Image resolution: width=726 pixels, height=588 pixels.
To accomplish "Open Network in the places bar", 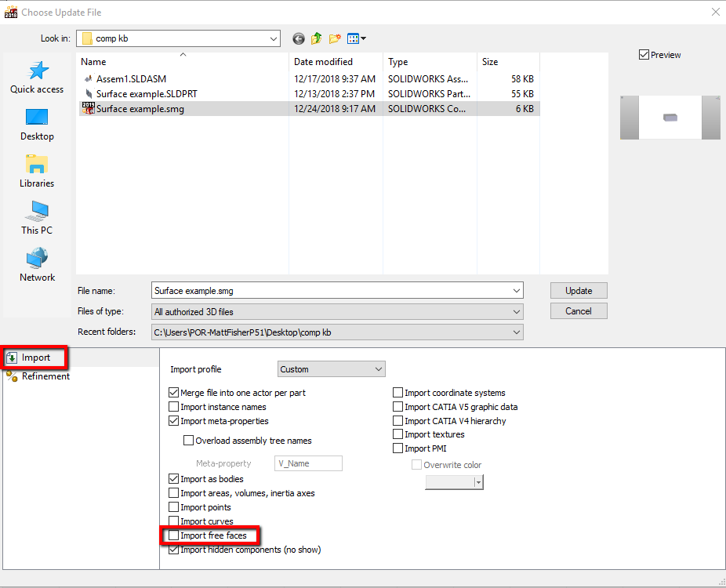I will tap(37, 265).
